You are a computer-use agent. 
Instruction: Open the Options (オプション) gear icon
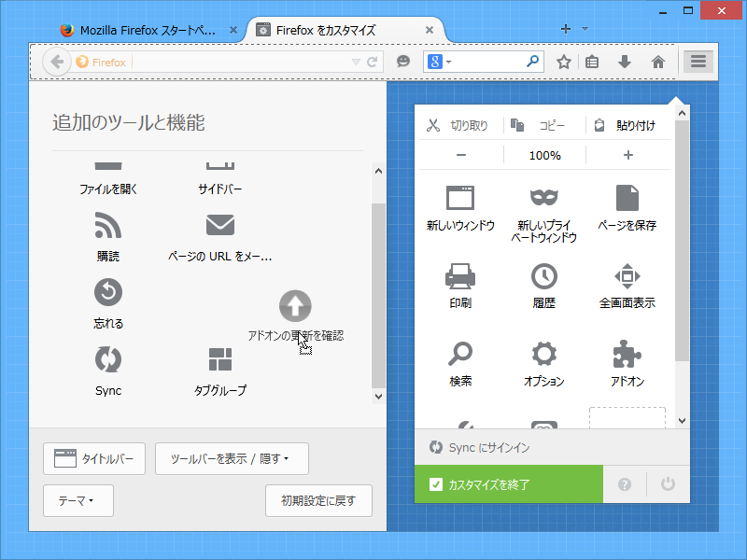click(x=544, y=354)
